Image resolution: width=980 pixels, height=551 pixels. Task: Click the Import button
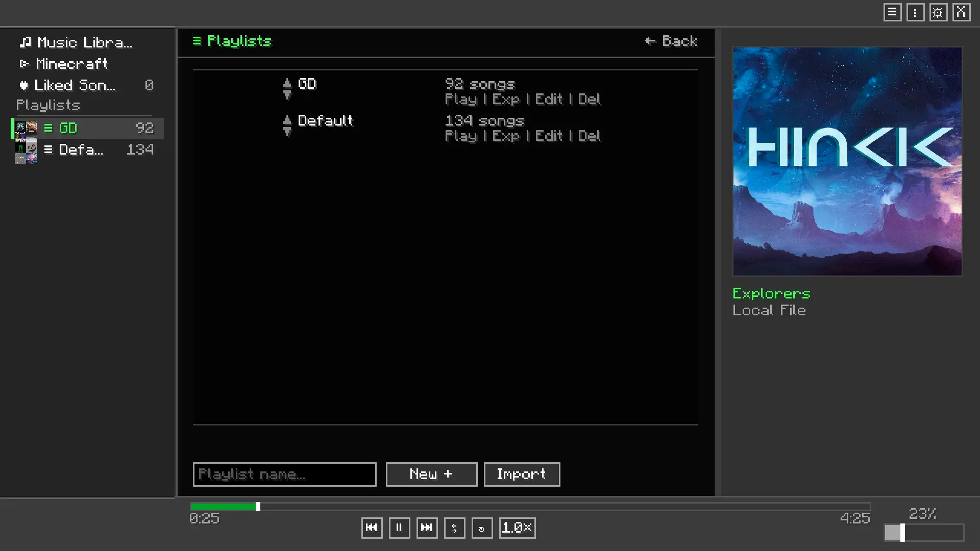(522, 474)
